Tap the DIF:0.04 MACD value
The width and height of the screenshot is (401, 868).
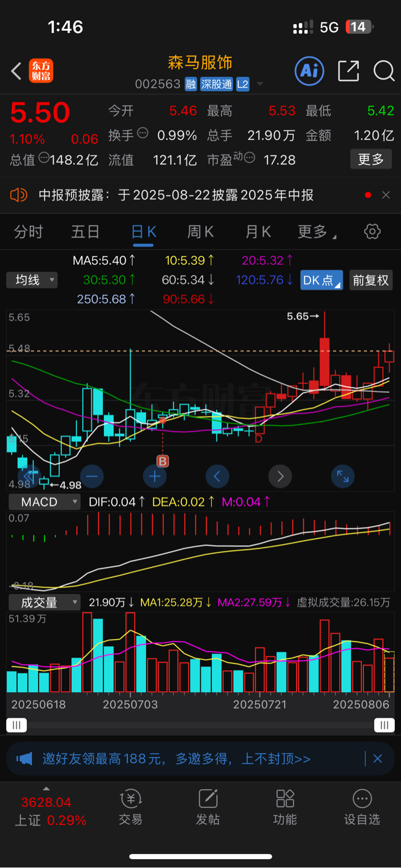[x=116, y=502]
